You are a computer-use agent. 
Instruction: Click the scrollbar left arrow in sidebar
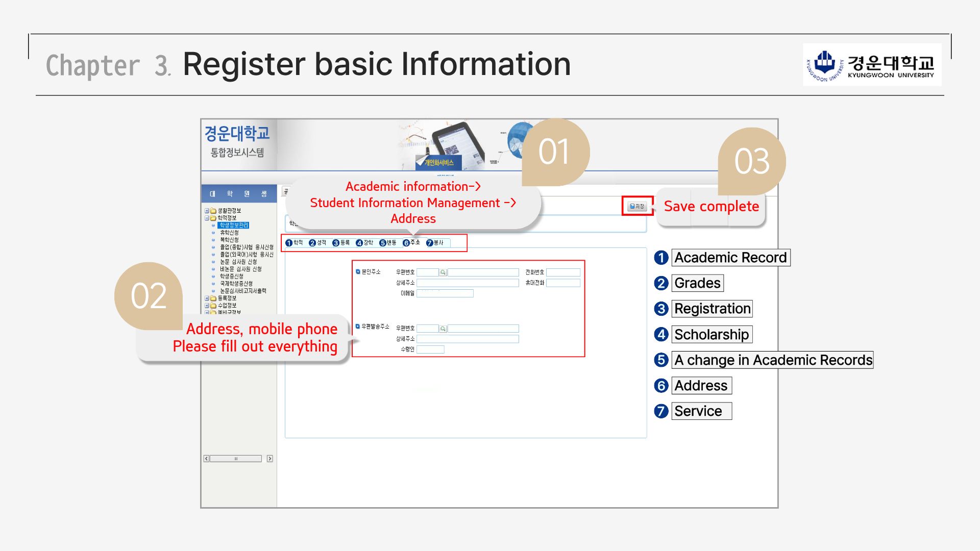point(206,459)
